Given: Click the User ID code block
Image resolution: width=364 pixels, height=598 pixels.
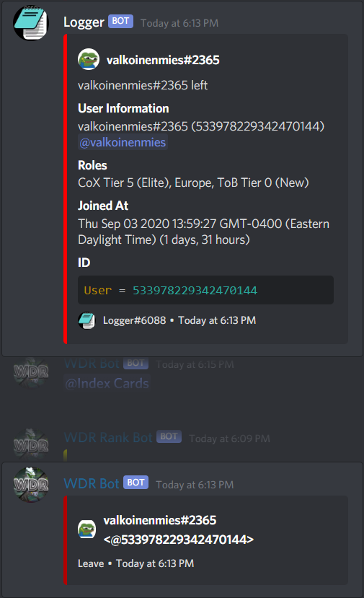Looking at the screenshot, I should (206, 290).
